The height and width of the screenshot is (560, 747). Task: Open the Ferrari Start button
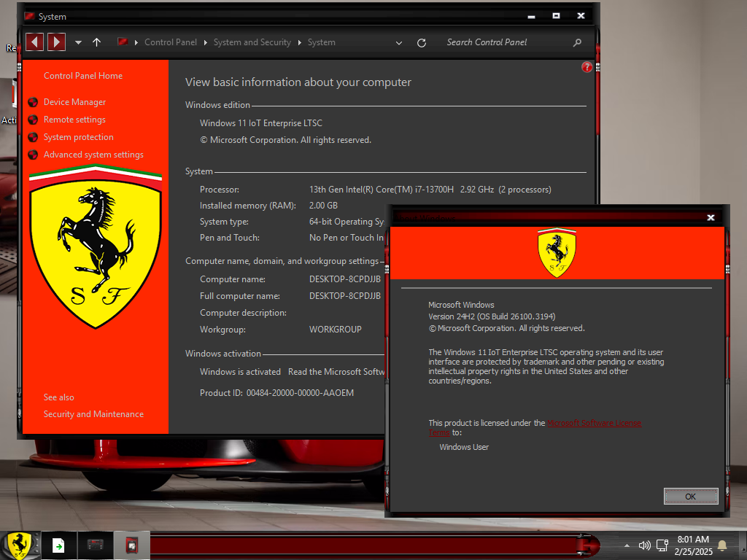tap(19, 545)
